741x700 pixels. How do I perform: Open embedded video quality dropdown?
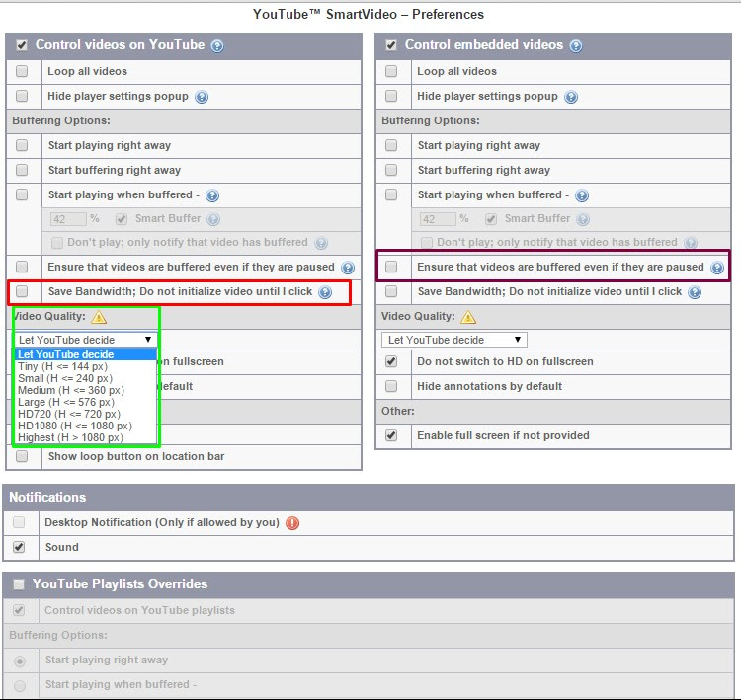(454, 340)
